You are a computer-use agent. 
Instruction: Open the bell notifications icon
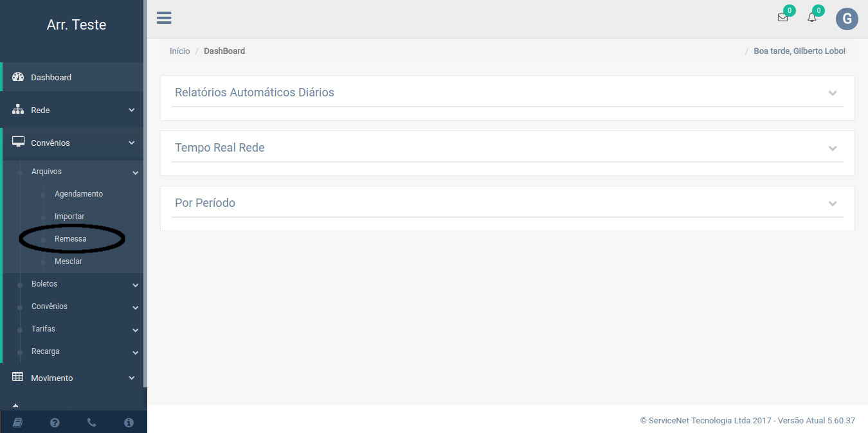[812, 18]
